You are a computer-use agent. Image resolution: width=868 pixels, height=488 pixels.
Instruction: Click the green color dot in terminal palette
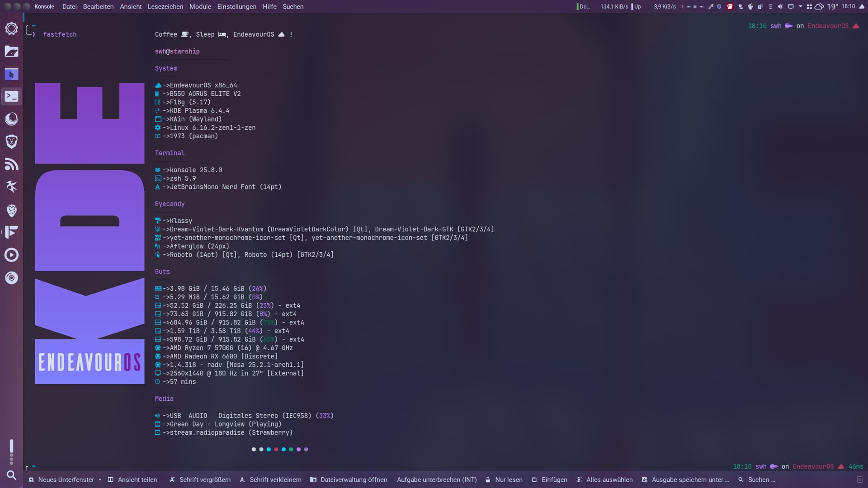tap(291, 450)
